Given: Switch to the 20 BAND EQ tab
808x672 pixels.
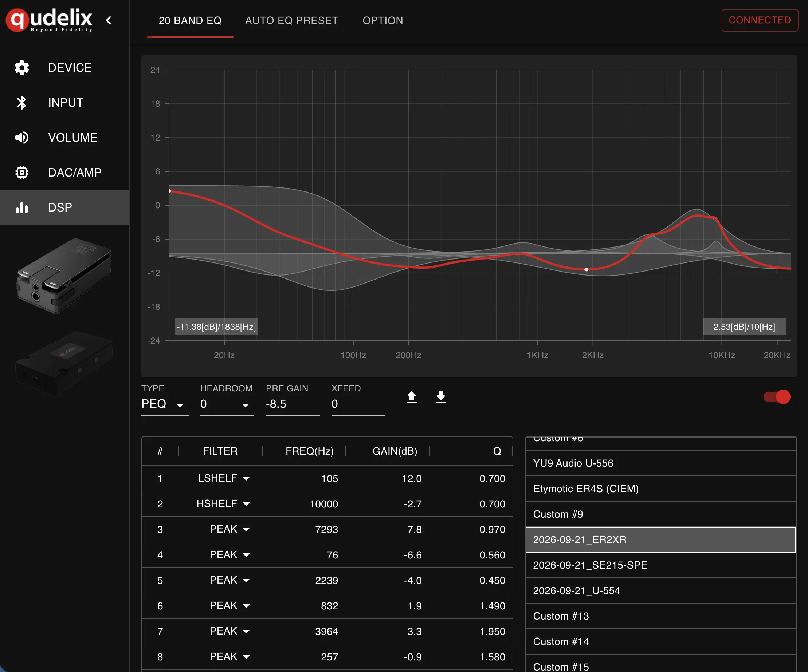Looking at the screenshot, I should (x=190, y=20).
